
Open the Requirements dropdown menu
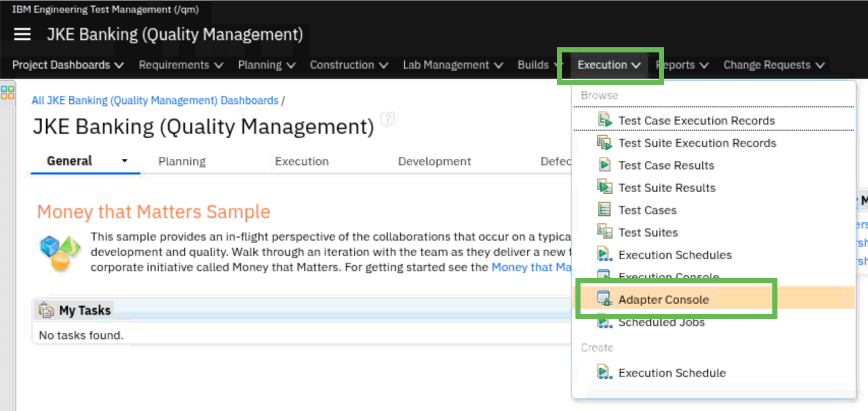[181, 65]
